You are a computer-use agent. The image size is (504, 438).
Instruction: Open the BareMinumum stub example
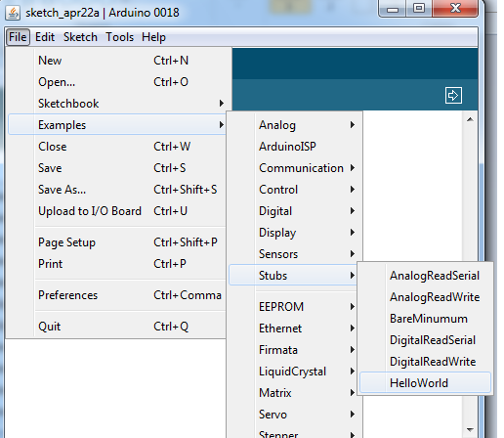click(x=425, y=319)
